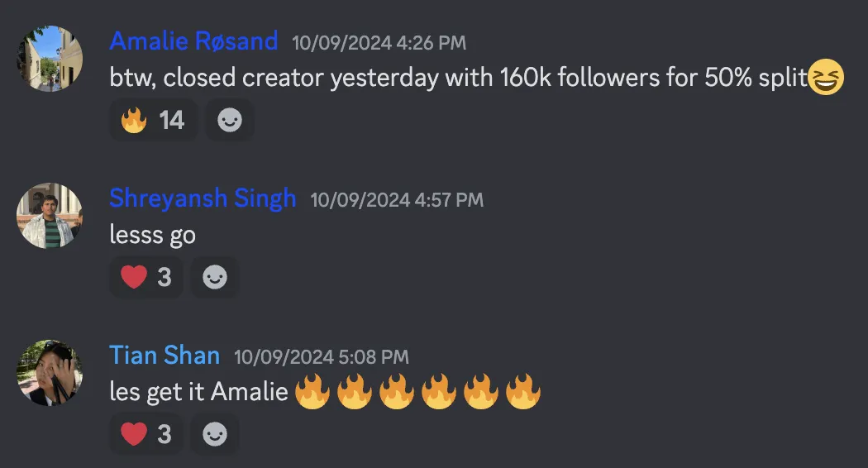Click the 4:57 PM message timestamp
The width and height of the screenshot is (868, 468).
coord(397,200)
